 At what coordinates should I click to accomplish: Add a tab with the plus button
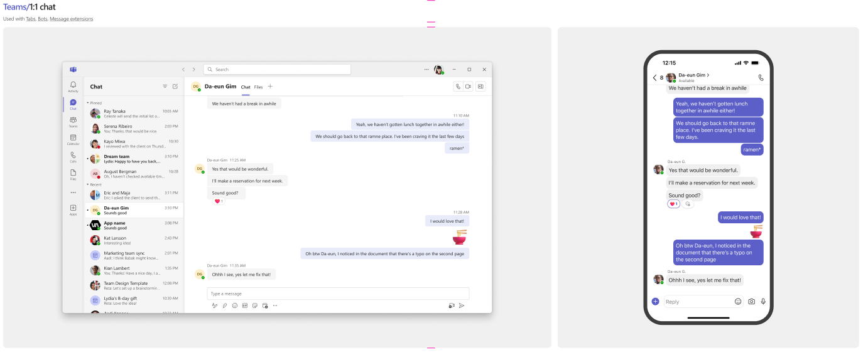coord(270,87)
